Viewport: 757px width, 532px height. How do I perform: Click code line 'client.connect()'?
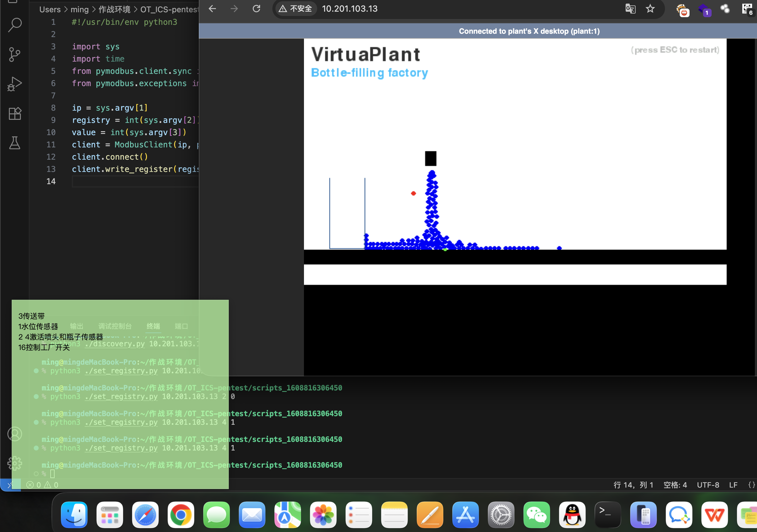(x=110, y=157)
